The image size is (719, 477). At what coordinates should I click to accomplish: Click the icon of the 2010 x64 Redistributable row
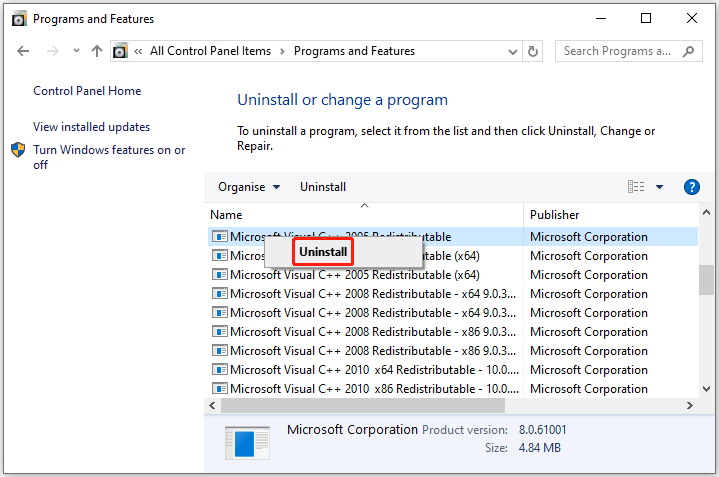pos(220,369)
